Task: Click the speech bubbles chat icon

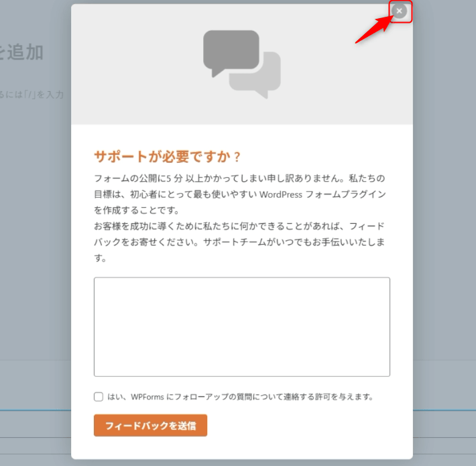Action: (x=242, y=64)
